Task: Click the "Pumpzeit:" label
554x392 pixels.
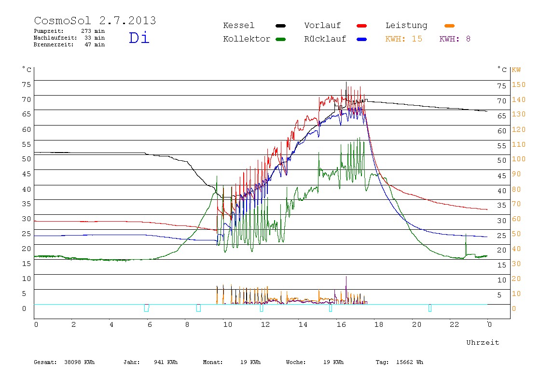Action: (49, 31)
